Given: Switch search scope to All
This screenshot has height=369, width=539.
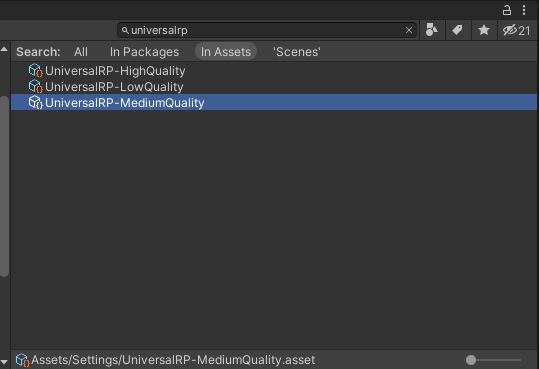Looking at the screenshot, I should click(x=81, y=52).
